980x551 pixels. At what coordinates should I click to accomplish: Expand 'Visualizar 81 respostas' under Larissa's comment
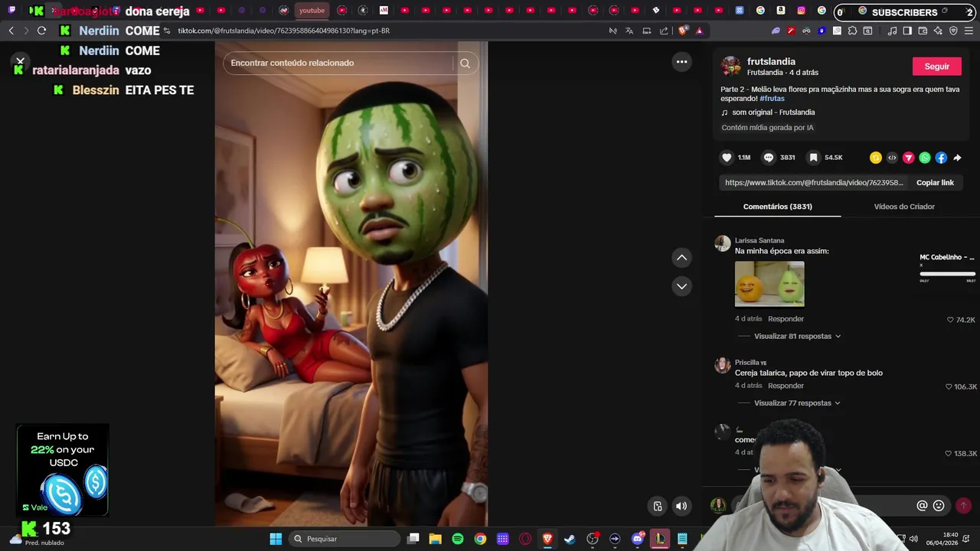click(x=797, y=336)
